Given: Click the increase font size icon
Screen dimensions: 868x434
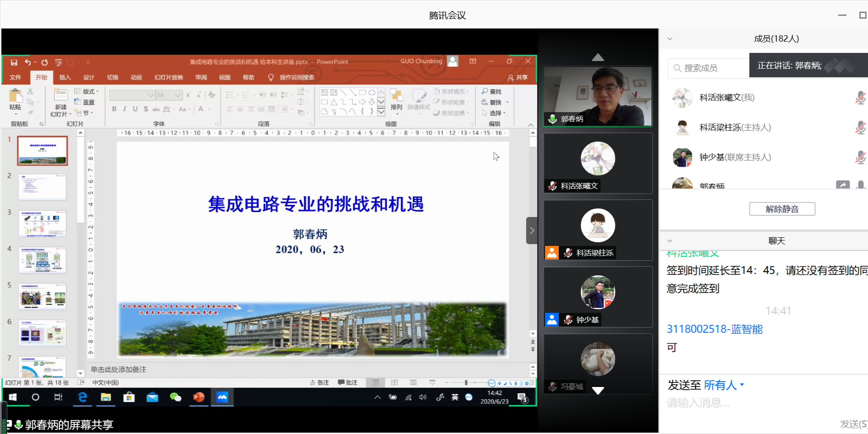Looking at the screenshot, I should click(x=189, y=95).
